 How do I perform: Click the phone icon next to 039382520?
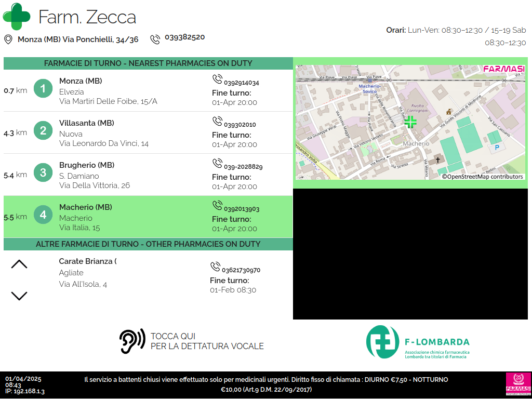coord(155,39)
